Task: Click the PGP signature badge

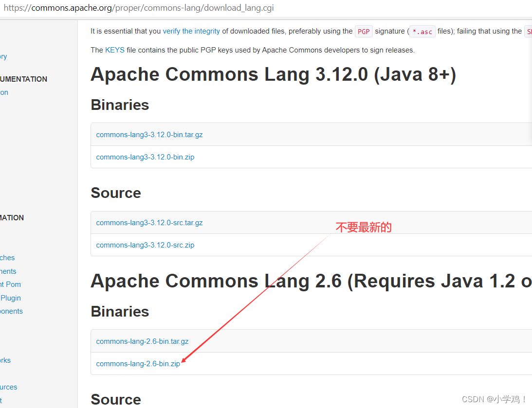Action: coord(364,31)
